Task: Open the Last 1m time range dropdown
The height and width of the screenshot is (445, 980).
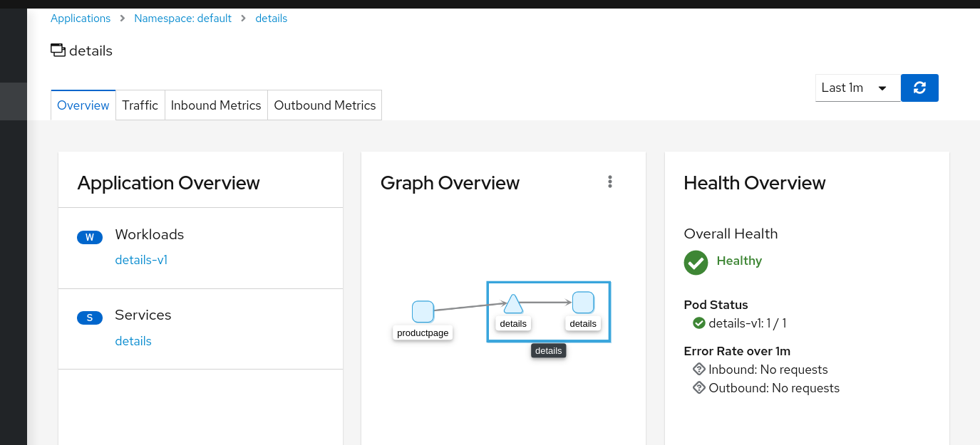Action: pyautogui.click(x=858, y=88)
